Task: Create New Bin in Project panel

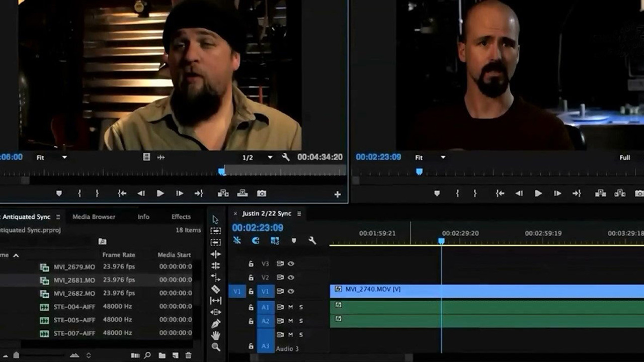Action: coord(162,355)
